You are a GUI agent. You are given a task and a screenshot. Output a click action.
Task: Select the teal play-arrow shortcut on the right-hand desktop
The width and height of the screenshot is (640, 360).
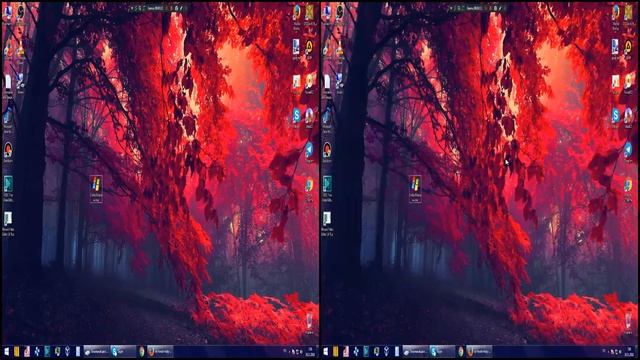point(327,189)
